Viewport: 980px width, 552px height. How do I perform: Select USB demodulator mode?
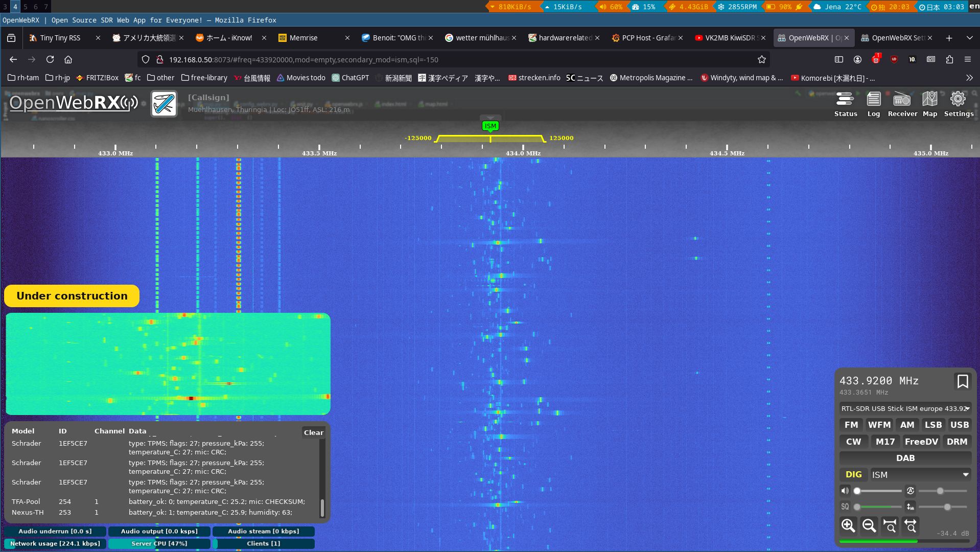(x=960, y=425)
